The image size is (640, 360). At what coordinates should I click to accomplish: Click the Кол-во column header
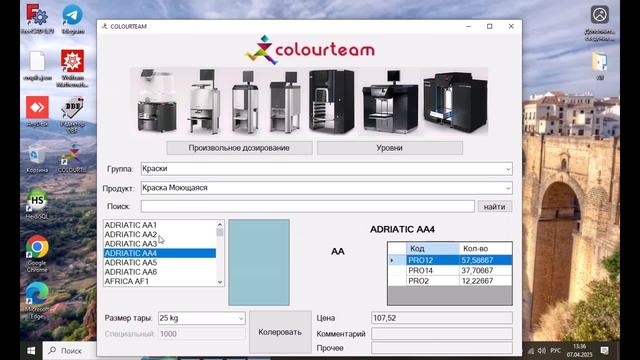[486, 249]
